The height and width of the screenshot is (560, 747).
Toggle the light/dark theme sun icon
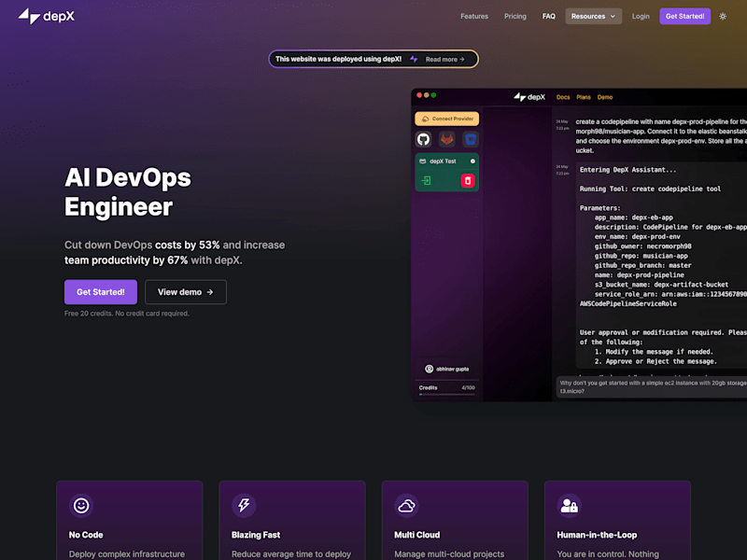(x=723, y=16)
